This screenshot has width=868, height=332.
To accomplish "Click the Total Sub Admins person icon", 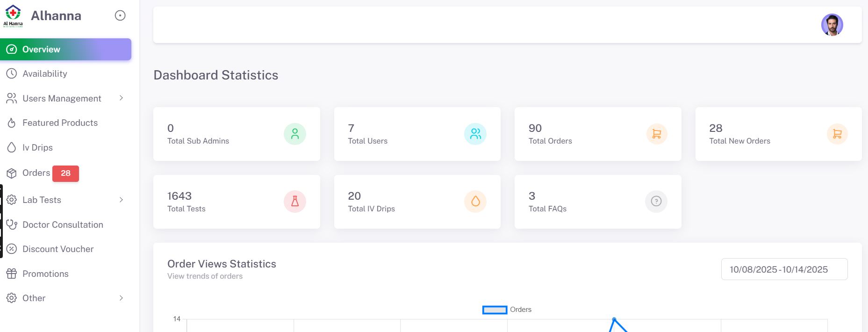I will pos(295,134).
